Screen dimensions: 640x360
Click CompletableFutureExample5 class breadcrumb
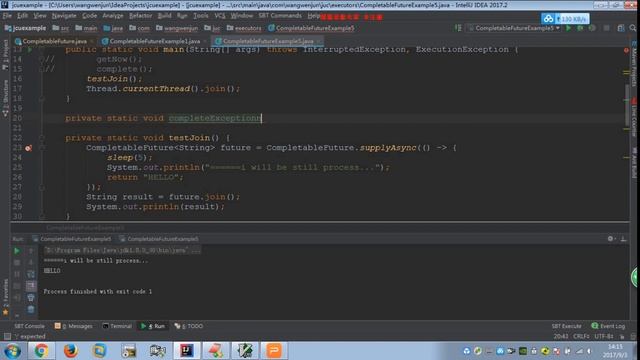point(311,28)
